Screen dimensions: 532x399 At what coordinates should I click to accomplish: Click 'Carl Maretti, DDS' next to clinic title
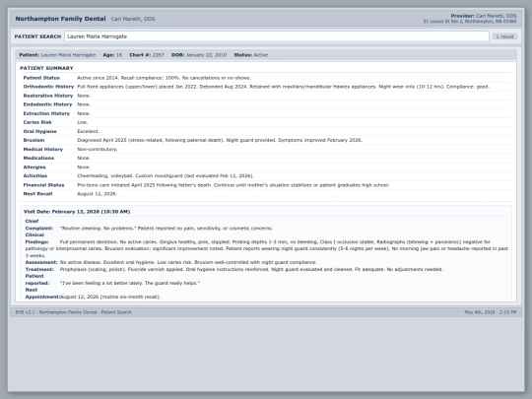[133, 19]
